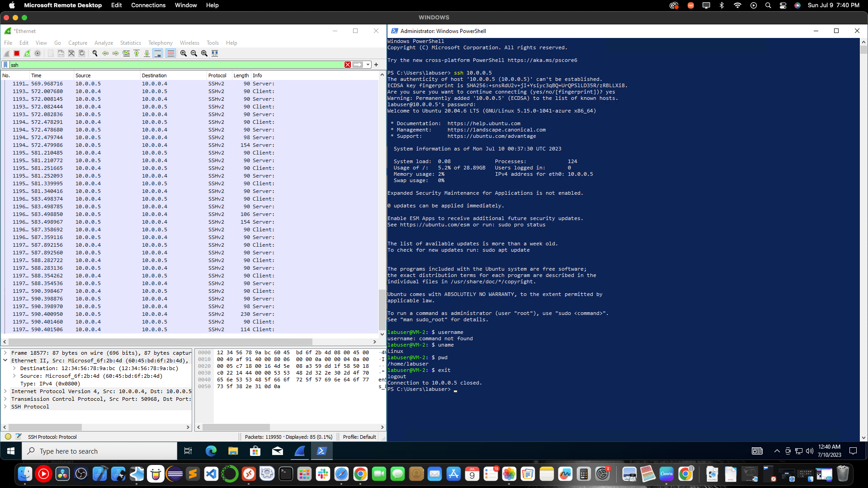Click the Type here to search box
The image size is (868, 488).
(99, 450)
